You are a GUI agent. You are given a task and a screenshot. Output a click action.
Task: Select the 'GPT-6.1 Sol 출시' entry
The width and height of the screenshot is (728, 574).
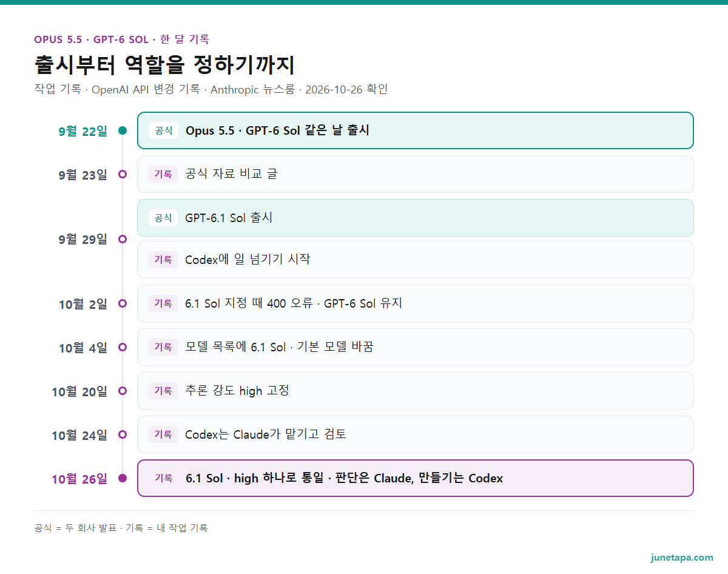[416, 218]
